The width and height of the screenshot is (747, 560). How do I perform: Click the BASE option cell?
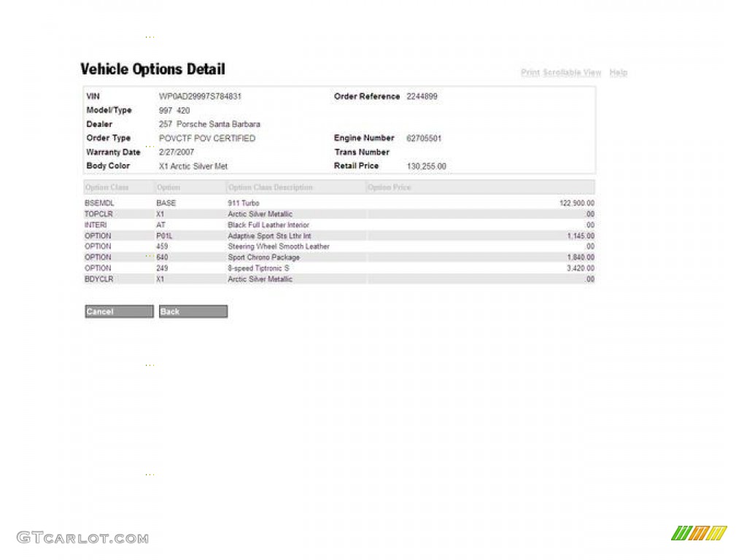pos(166,203)
